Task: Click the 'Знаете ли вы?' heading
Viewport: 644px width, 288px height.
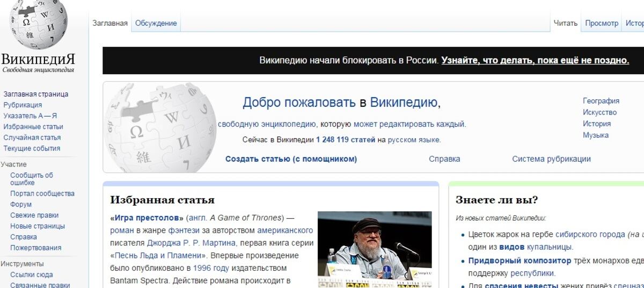Action: [496, 200]
